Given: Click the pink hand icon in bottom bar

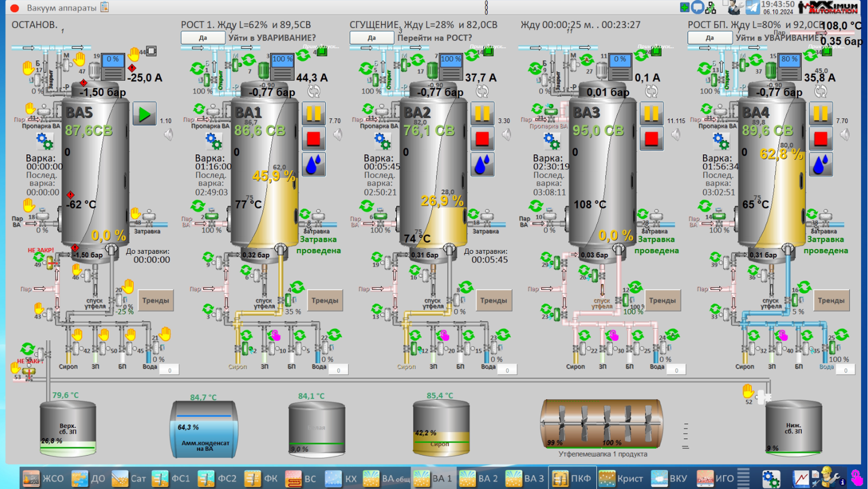Looking at the screenshot, I should coord(857,479).
